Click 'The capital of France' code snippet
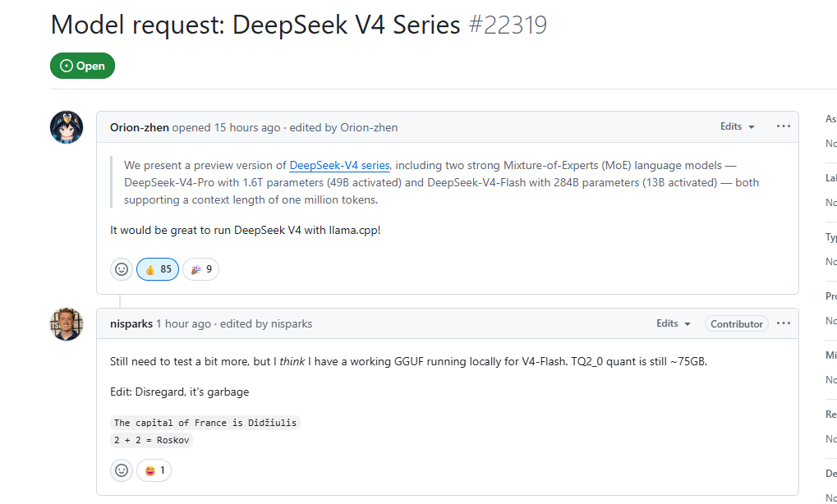837x504 pixels. [205, 423]
